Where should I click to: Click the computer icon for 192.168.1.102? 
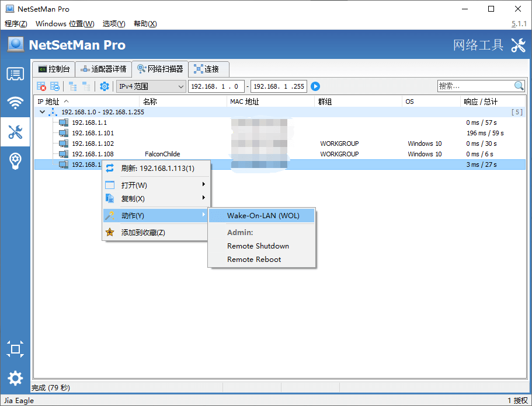pos(64,143)
